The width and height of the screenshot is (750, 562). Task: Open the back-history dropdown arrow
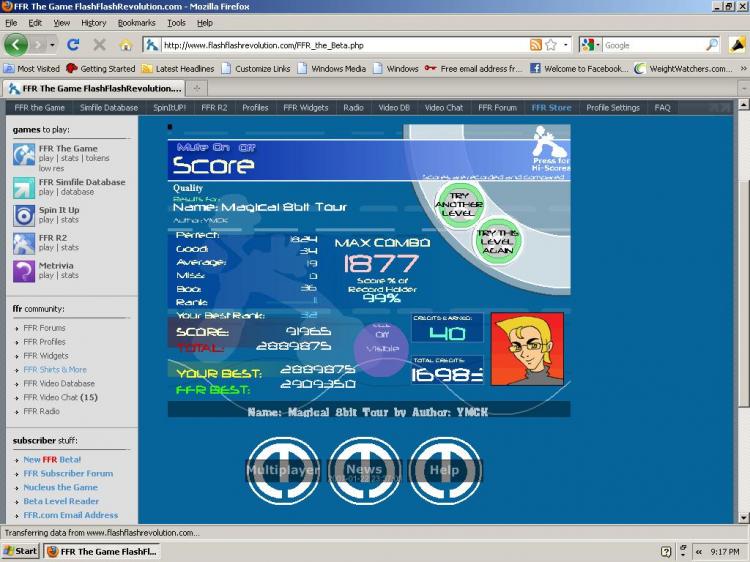[52, 45]
